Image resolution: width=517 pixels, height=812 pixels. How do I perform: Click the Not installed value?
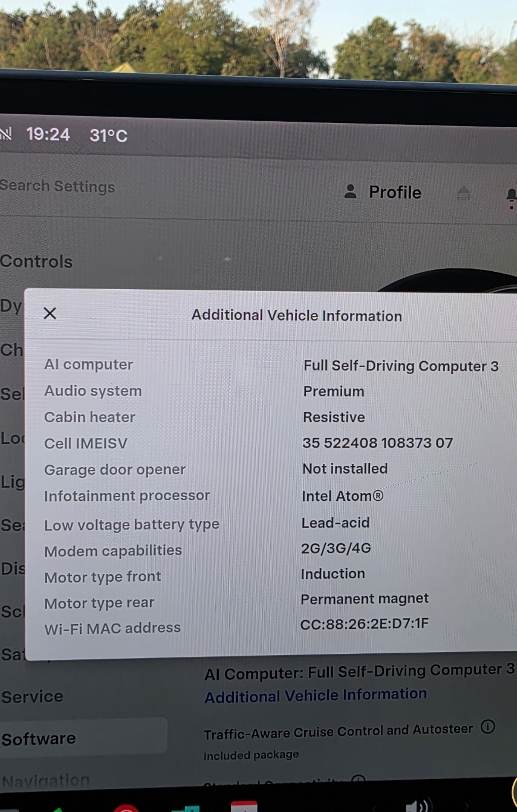345,469
